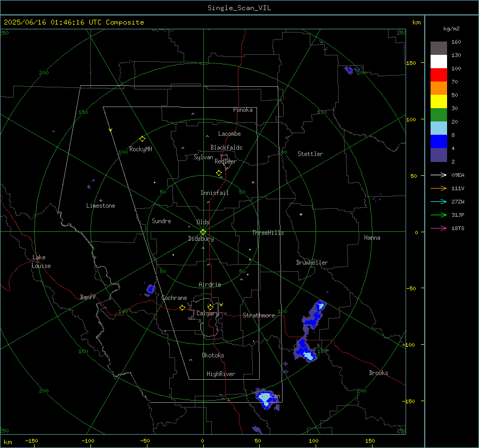Screen dimensions: 479x448
Task: Click the light blue echo core northwest of Brooks
Action: click(309, 356)
